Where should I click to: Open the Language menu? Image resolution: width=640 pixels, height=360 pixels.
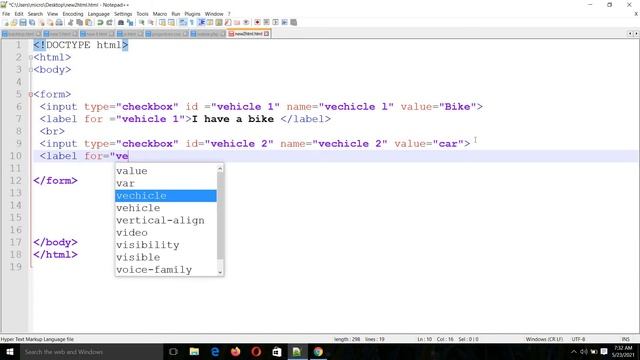click(x=98, y=14)
